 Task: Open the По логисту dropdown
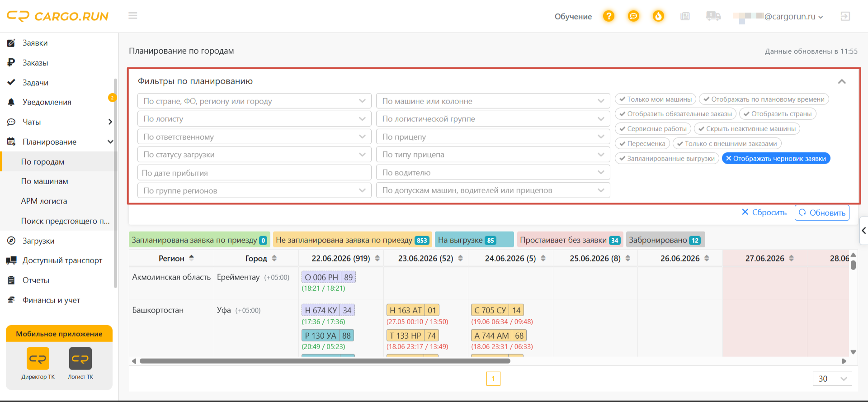point(255,119)
